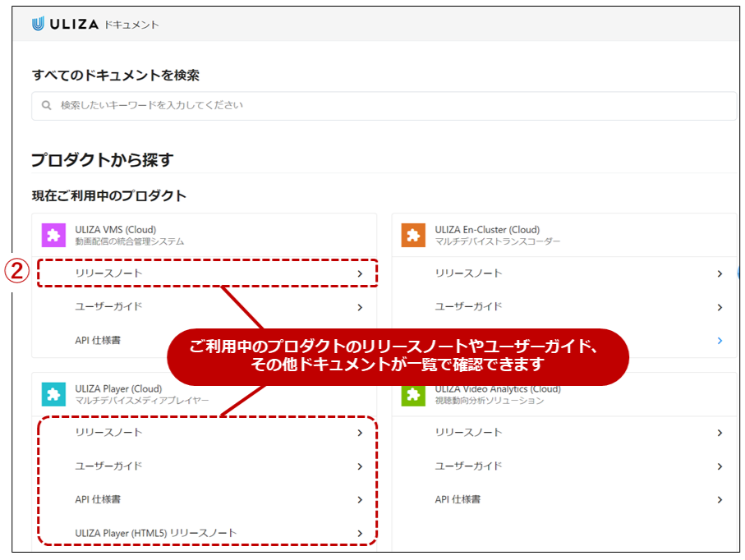
Task: Open the chevron for Video Analytics API 仕様書
Action: 720,500
